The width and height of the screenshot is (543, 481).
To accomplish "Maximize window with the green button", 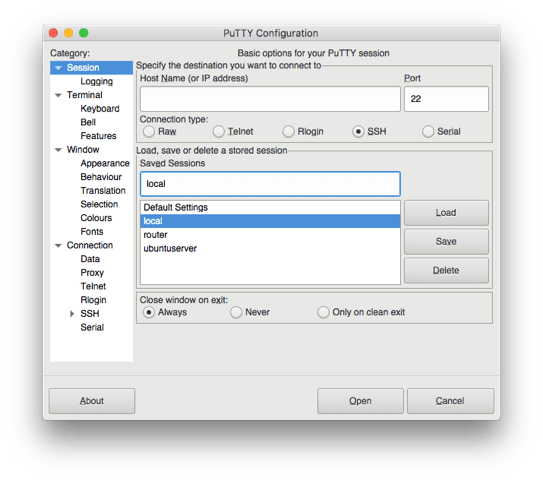I will pos(83,33).
